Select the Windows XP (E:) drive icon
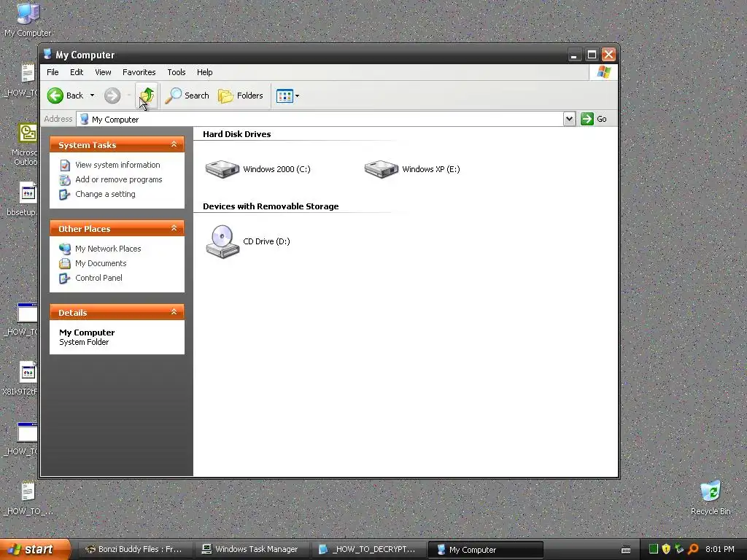 pos(382,169)
